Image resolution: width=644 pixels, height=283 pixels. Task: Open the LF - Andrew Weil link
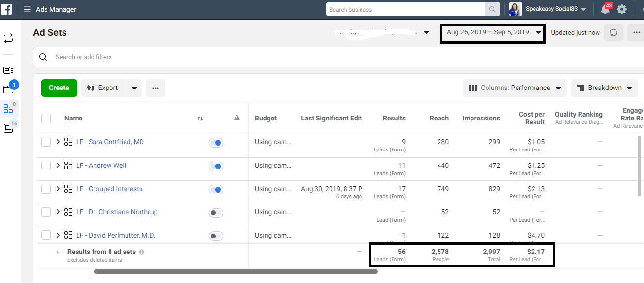tap(101, 165)
